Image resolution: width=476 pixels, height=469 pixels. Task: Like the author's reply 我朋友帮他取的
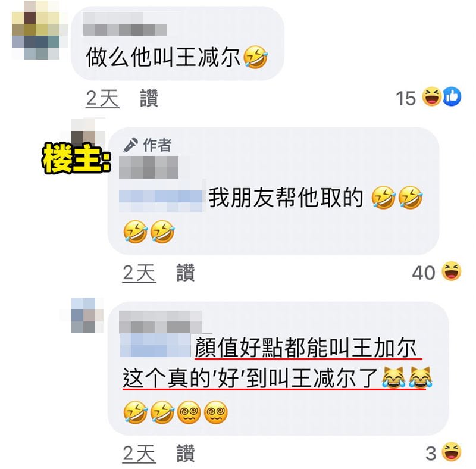pos(186,273)
